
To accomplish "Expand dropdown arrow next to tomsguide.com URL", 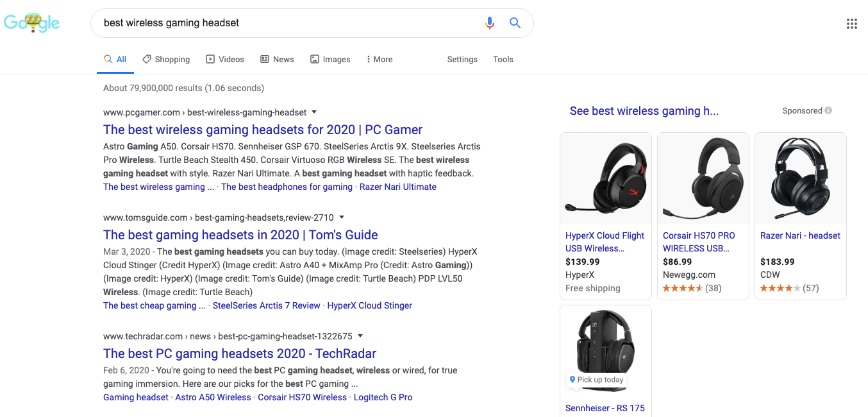I will coord(342,217).
